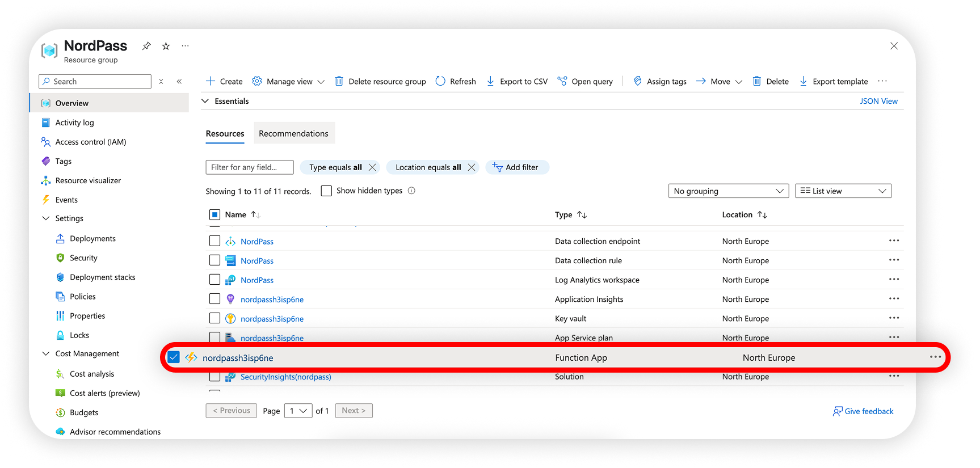Click the Refresh circular arrow icon
The image size is (980, 468).
(x=440, y=81)
